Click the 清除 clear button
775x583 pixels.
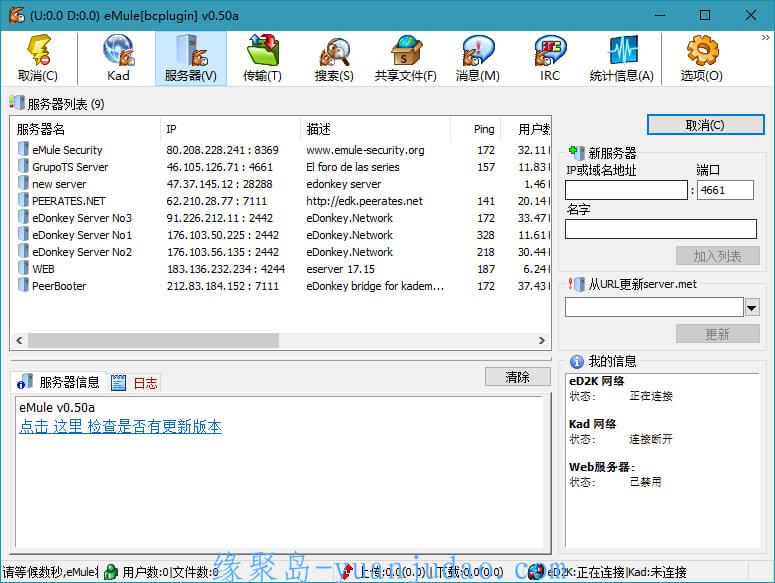tap(517, 377)
